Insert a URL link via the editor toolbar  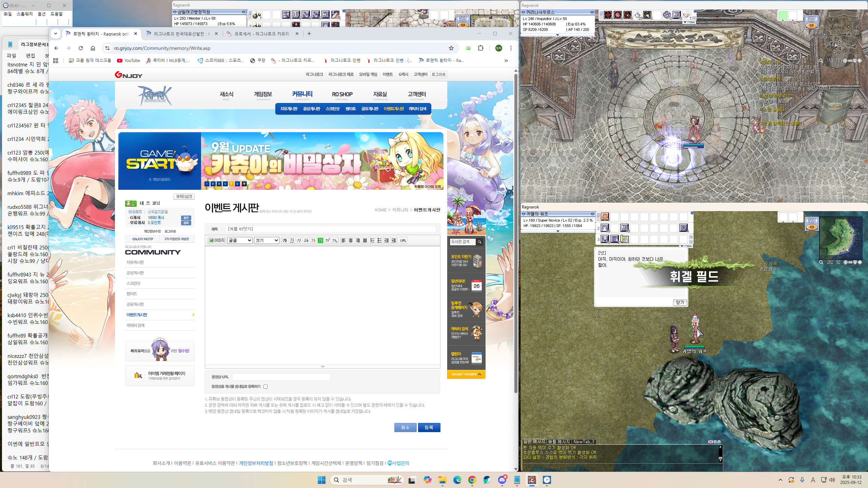click(403, 240)
